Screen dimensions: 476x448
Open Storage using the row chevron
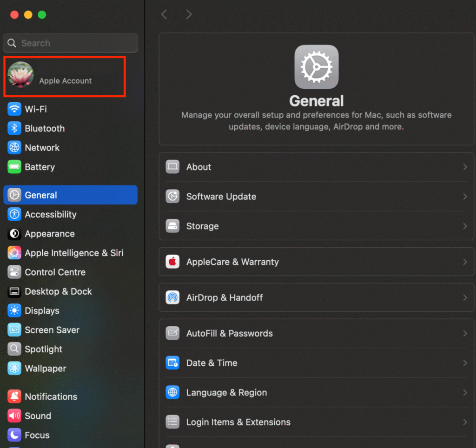(x=465, y=226)
